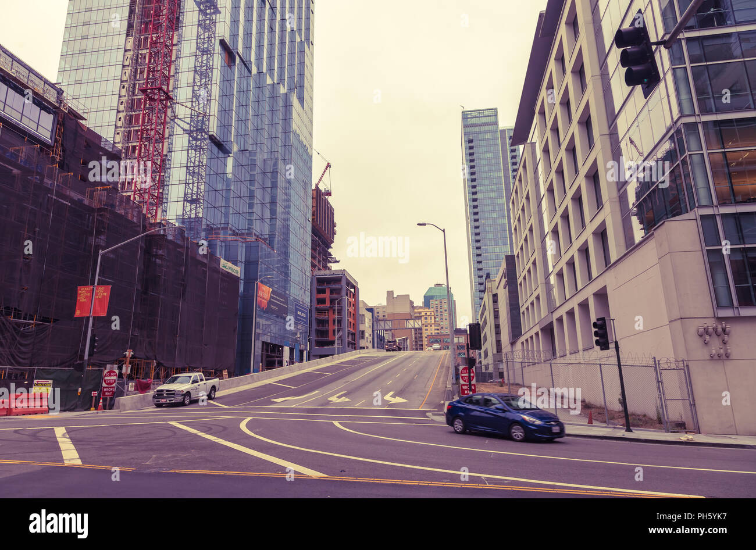Click the yellow Caution sign
Screen dimensions: 756x550
tap(42, 384)
